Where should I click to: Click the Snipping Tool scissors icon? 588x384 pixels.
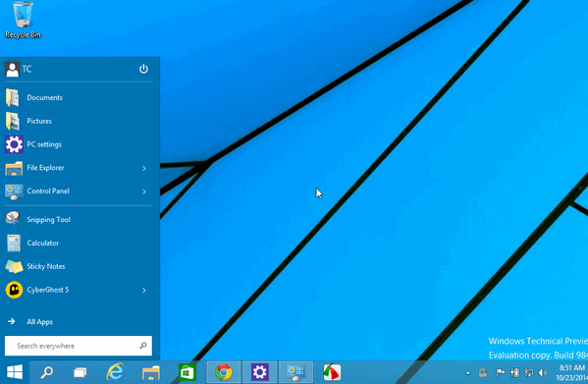tap(14, 219)
